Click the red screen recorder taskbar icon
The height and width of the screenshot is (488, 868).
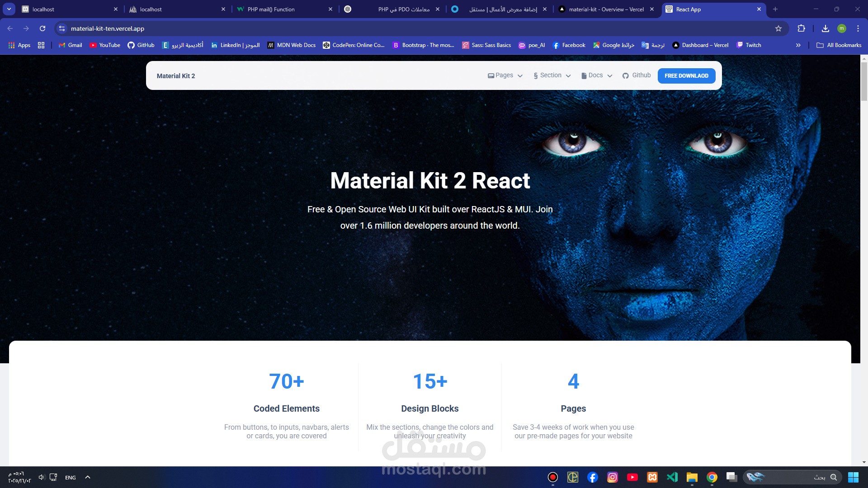[x=552, y=477]
